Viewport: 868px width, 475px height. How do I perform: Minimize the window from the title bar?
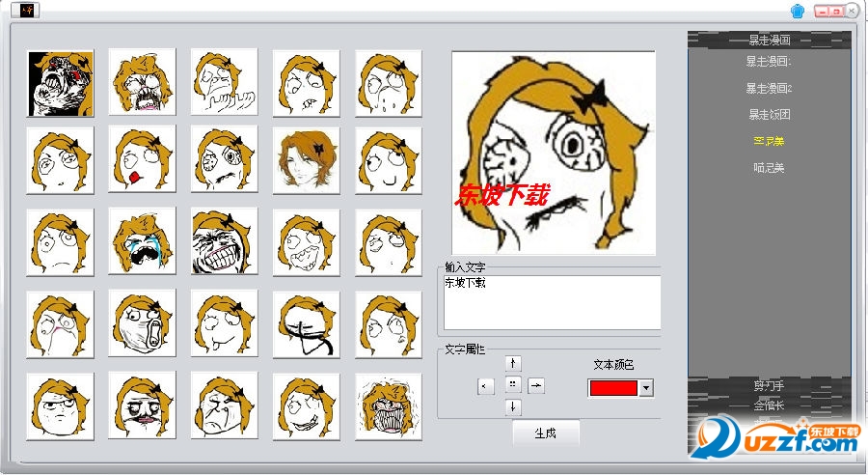pos(823,11)
